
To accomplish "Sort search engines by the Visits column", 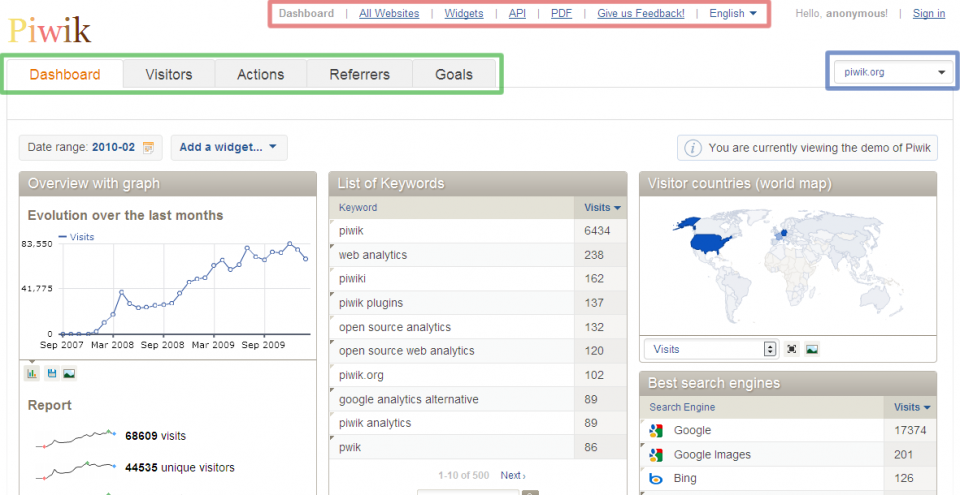I will point(912,407).
